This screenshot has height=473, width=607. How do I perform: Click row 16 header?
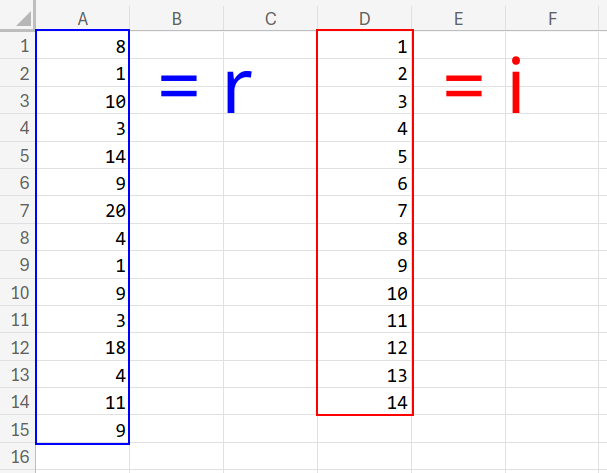tap(17, 459)
